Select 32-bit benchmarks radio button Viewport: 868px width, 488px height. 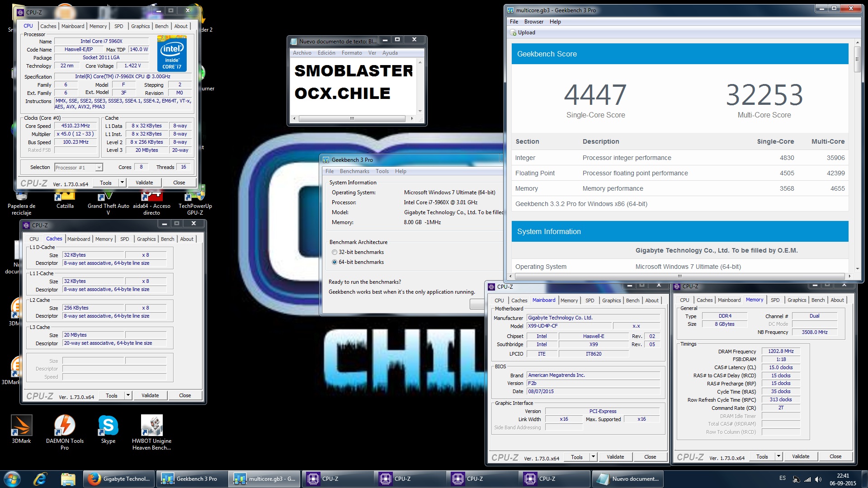click(335, 252)
